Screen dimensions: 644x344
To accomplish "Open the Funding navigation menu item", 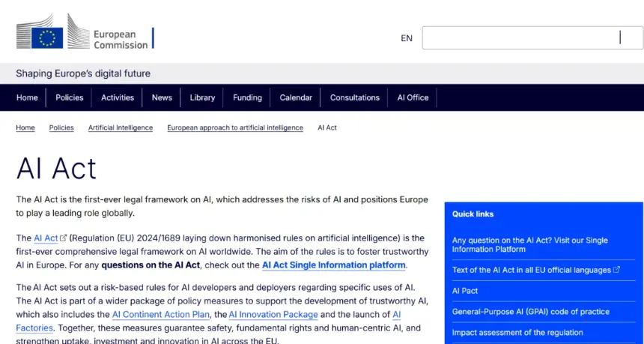I will (x=247, y=97).
